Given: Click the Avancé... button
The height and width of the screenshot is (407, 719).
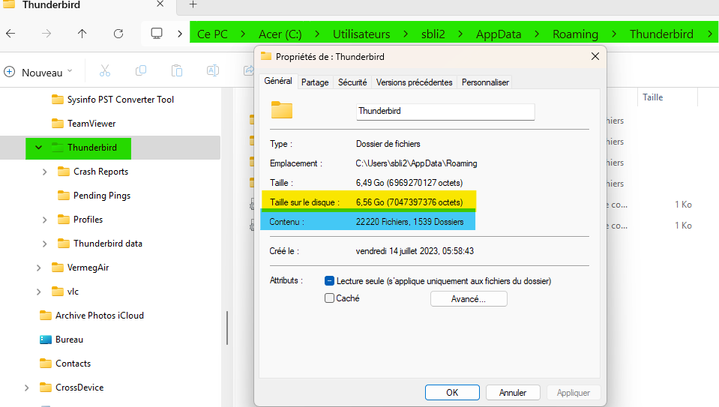Looking at the screenshot, I should click(468, 299).
